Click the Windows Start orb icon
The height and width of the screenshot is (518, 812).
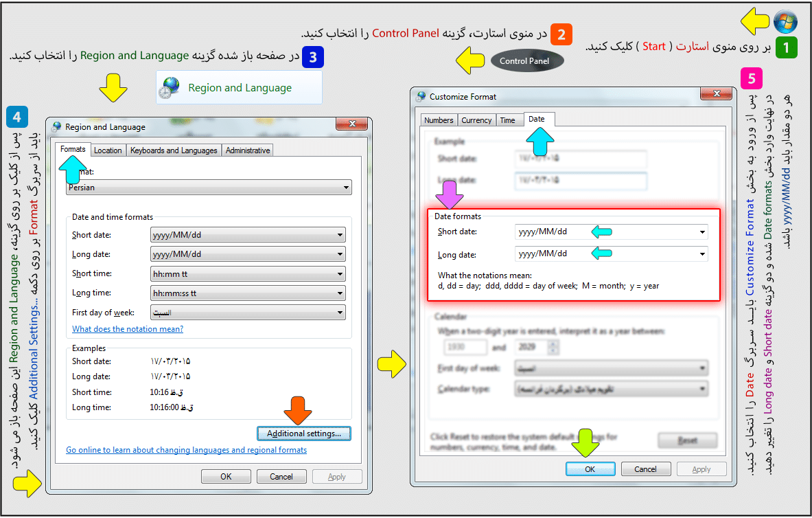click(x=785, y=21)
